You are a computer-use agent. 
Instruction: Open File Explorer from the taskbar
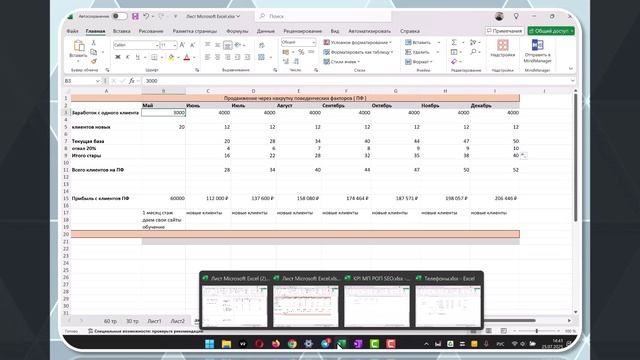pyautogui.click(x=226, y=344)
